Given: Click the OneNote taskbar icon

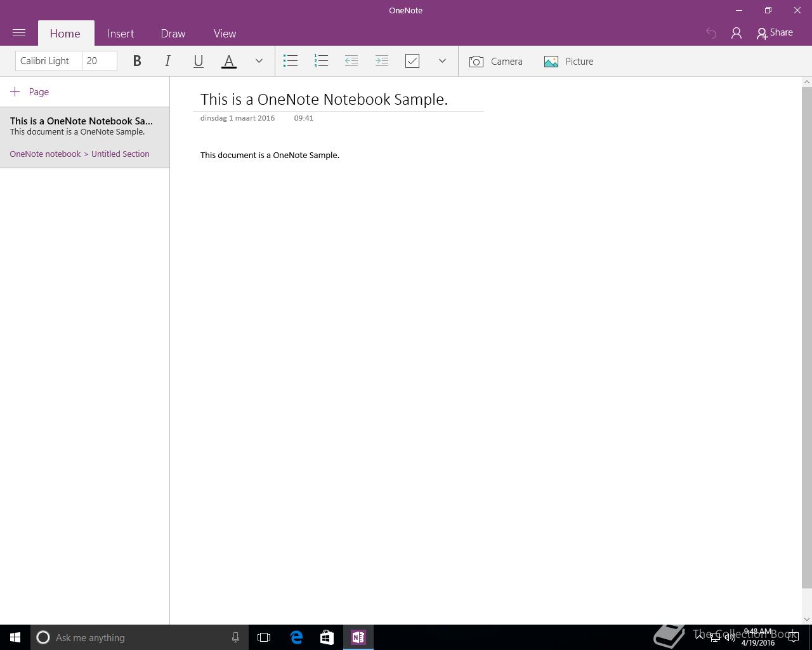Looking at the screenshot, I should tap(358, 637).
